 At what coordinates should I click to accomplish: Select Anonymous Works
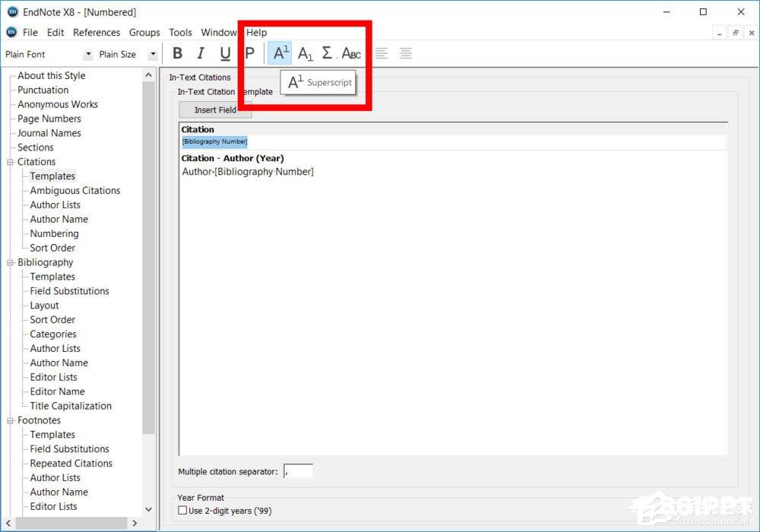[x=58, y=105]
